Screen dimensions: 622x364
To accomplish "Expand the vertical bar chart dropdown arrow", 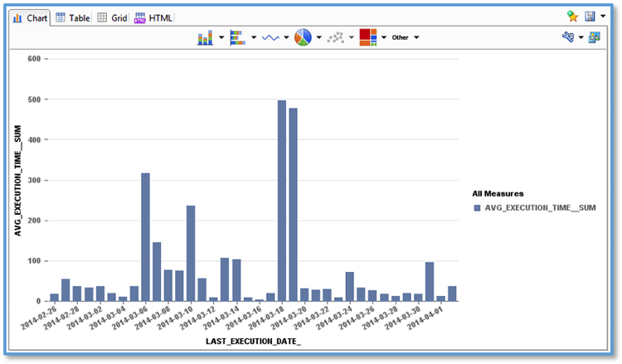I will [x=221, y=37].
